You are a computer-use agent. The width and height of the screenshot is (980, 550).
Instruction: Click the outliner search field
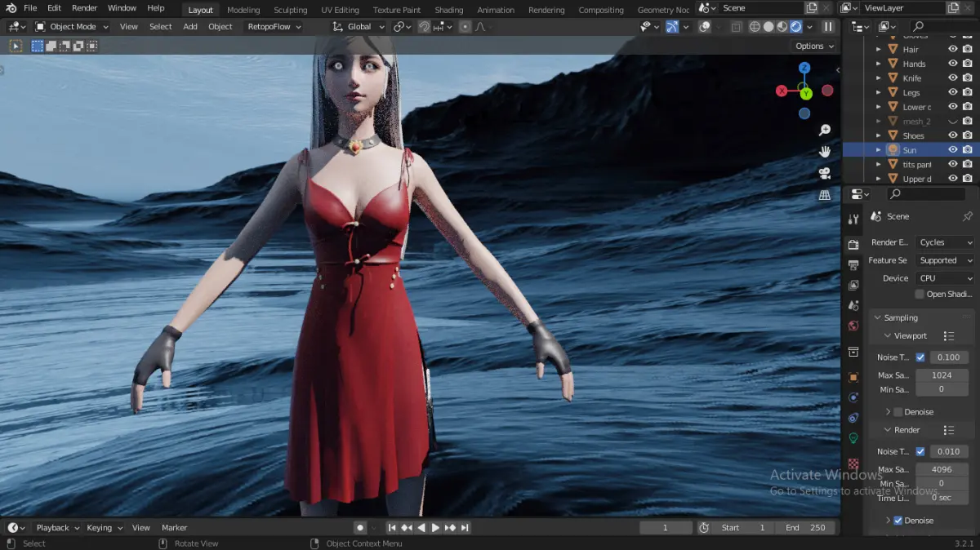click(x=942, y=27)
